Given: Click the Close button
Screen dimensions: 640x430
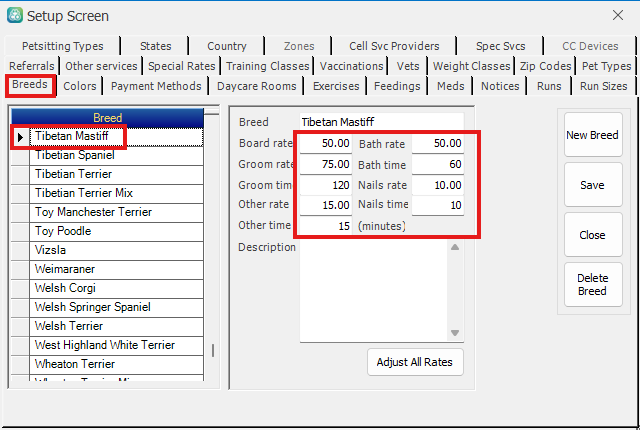Looking at the screenshot, I should pos(592,235).
